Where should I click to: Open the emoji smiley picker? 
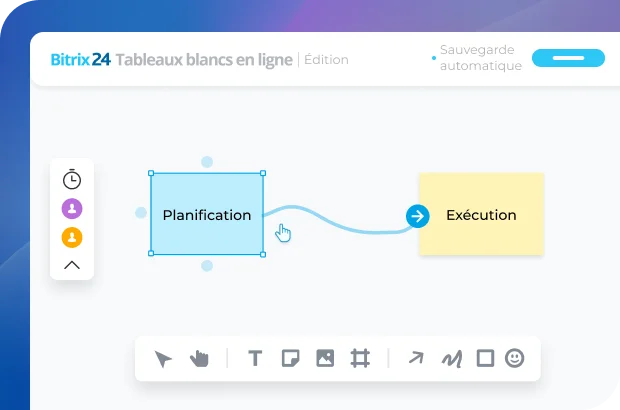pyautogui.click(x=514, y=358)
